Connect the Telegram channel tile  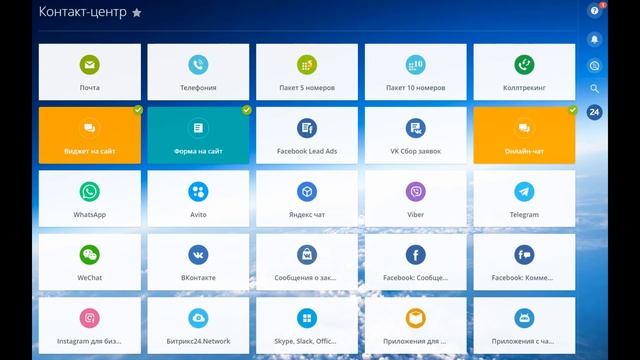coord(524,198)
